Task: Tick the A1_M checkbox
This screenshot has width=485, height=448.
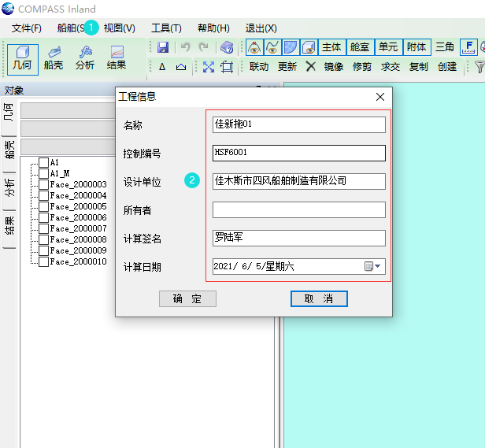Action: tap(43, 173)
